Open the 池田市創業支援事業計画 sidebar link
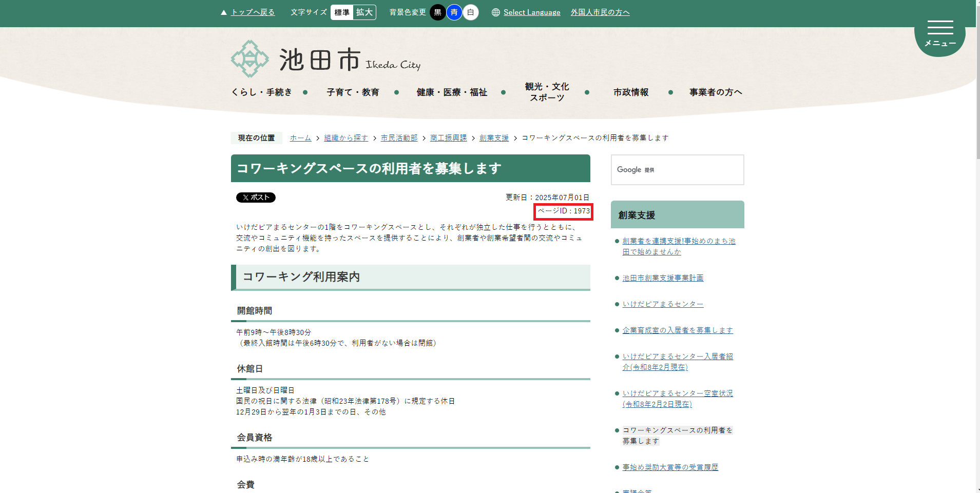 pyautogui.click(x=663, y=278)
